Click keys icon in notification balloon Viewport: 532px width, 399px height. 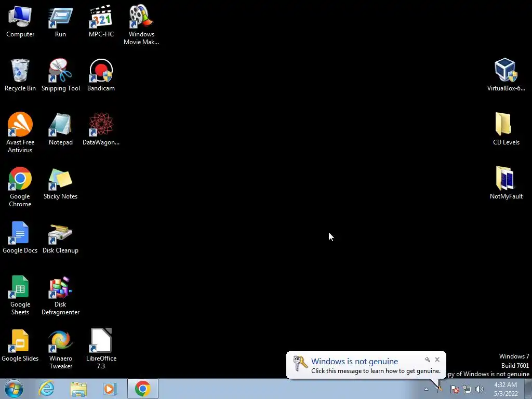coord(300,363)
